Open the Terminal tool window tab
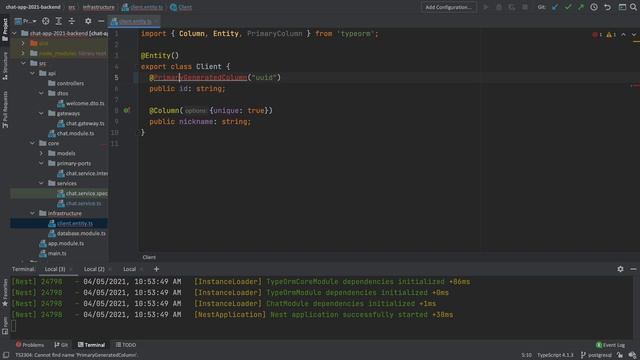640x360 pixels. click(91, 345)
